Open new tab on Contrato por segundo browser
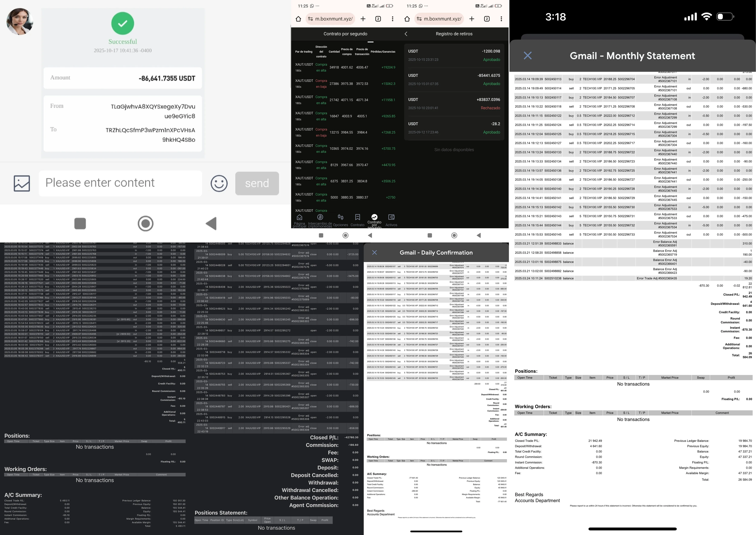This screenshot has height=535, width=756. click(x=363, y=19)
